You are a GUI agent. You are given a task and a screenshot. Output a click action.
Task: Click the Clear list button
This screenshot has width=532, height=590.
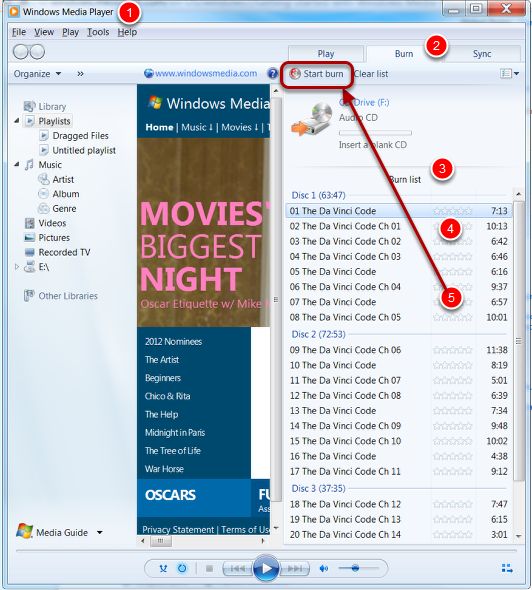point(371,74)
